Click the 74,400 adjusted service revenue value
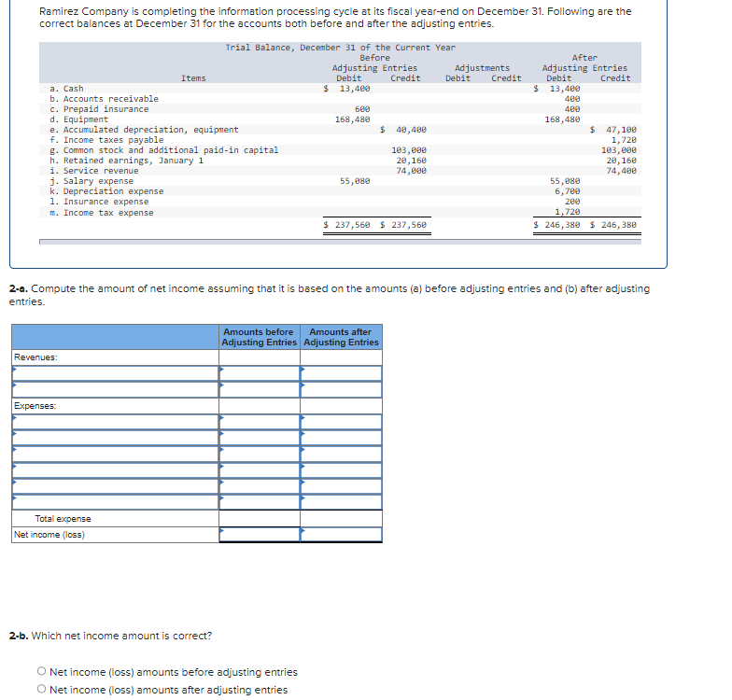 coord(622,170)
